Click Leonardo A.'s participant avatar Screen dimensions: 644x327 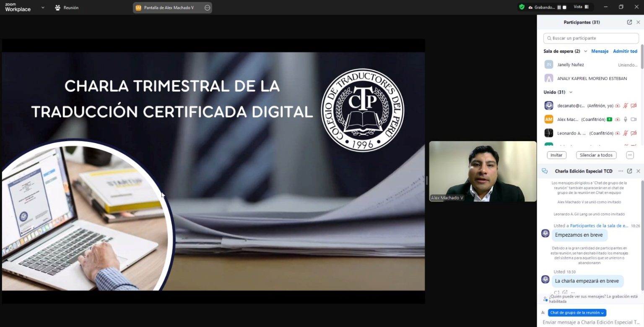click(x=549, y=133)
